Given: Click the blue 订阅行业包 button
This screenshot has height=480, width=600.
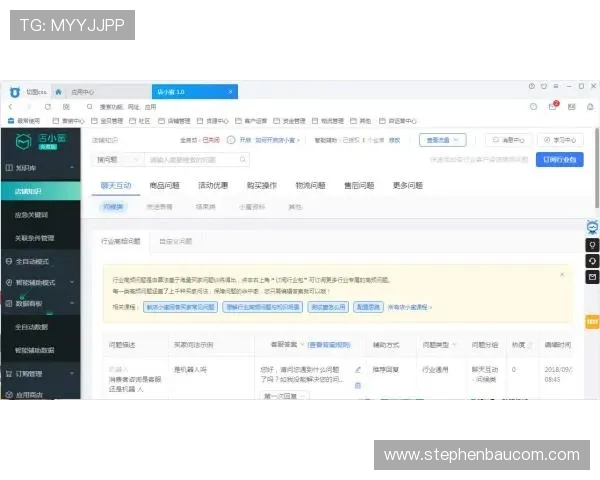Looking at the screenshot, I should coord(559,160).
